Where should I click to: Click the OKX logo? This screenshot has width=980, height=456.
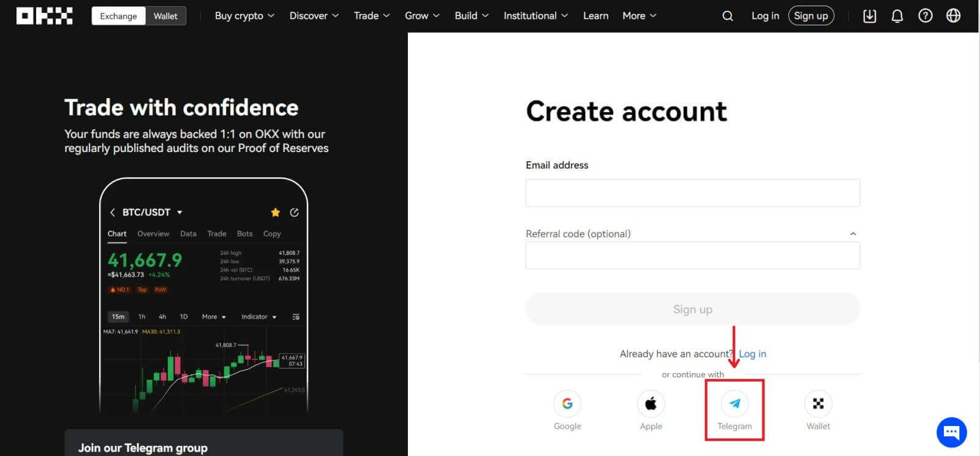(x=44, y=16)
